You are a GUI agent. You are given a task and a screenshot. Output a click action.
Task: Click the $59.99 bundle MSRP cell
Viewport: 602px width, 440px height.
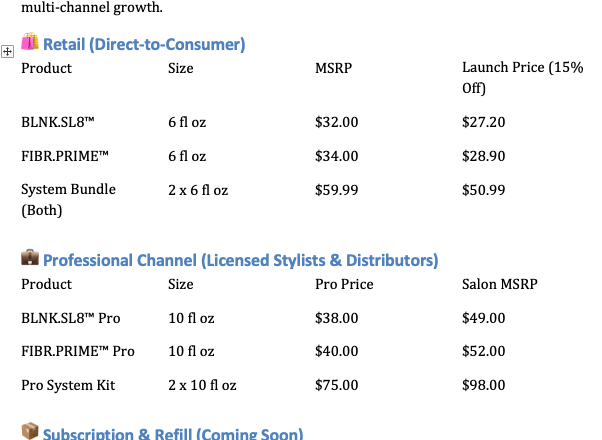click(x=337, y=190)
